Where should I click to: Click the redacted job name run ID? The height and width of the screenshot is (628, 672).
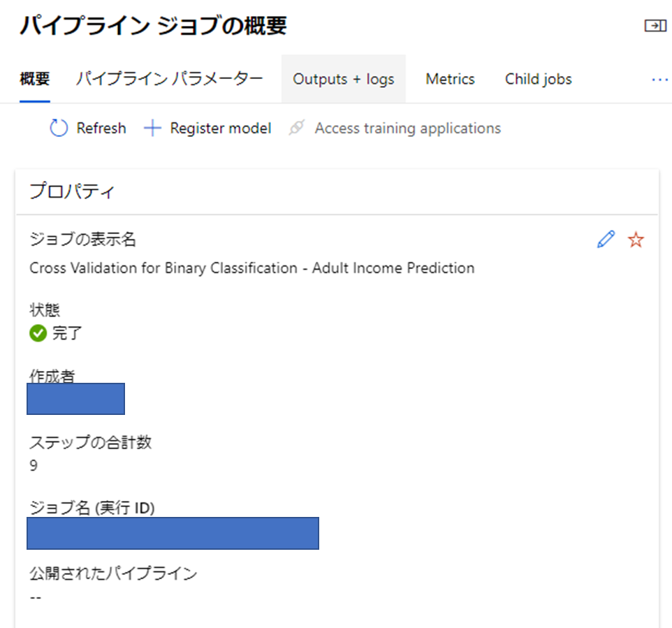[173, 533]
